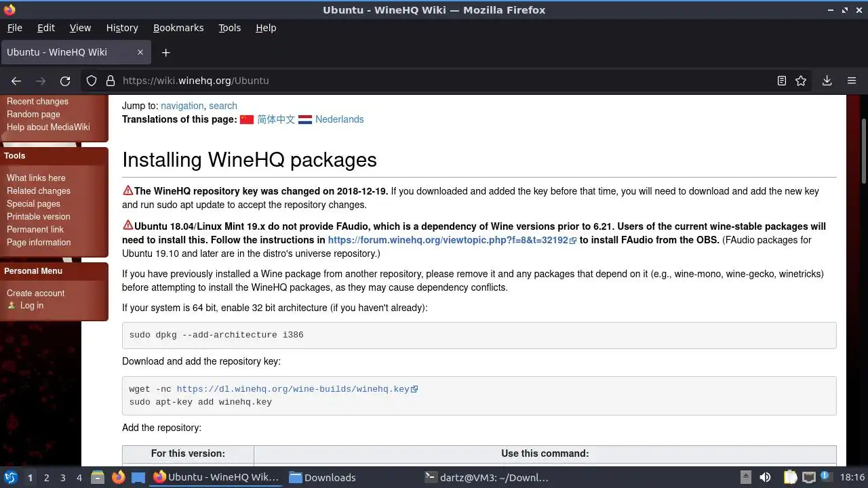Open the Firefox hamburger application menu
The height and width of the screenshot is (488, 868).
pyautogui.click(x=852, y=81)
